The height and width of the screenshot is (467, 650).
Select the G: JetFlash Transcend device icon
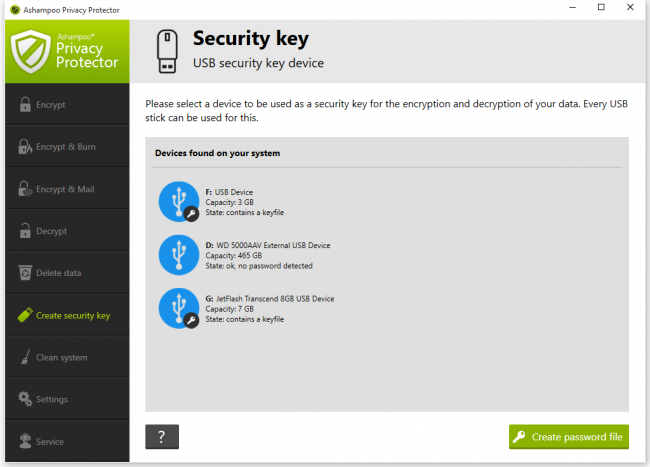pos(179,309)
